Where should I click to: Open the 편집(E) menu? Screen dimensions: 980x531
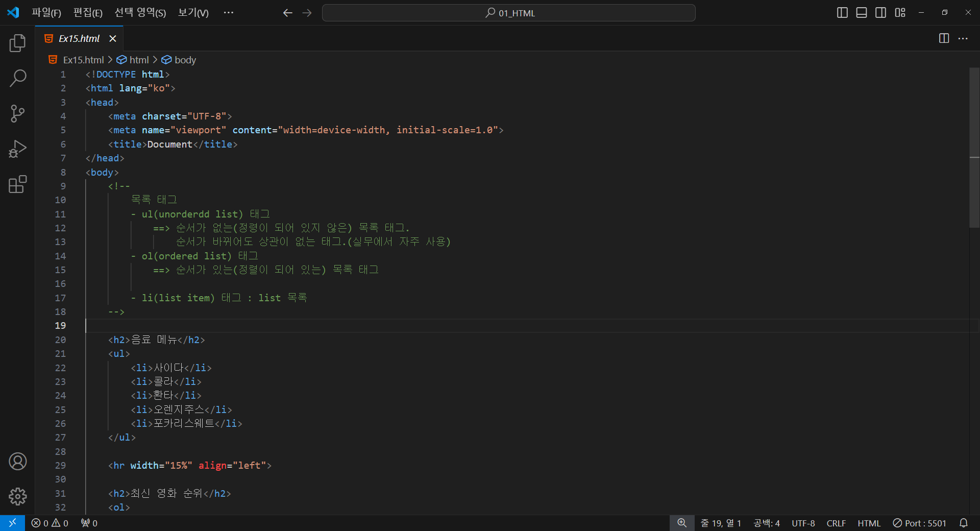88,13
